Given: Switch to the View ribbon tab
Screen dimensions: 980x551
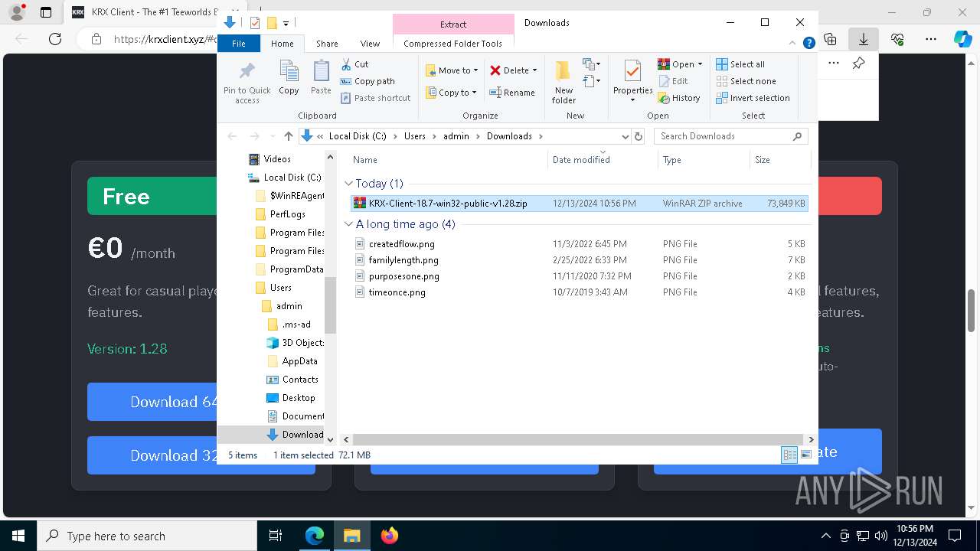Looking at the screenshot, I should pos(370,44).
